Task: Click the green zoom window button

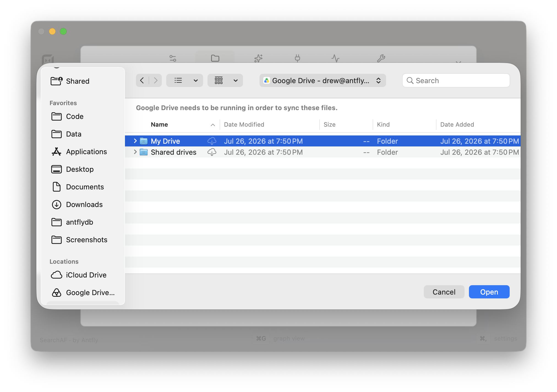Action: click(63, 31)
